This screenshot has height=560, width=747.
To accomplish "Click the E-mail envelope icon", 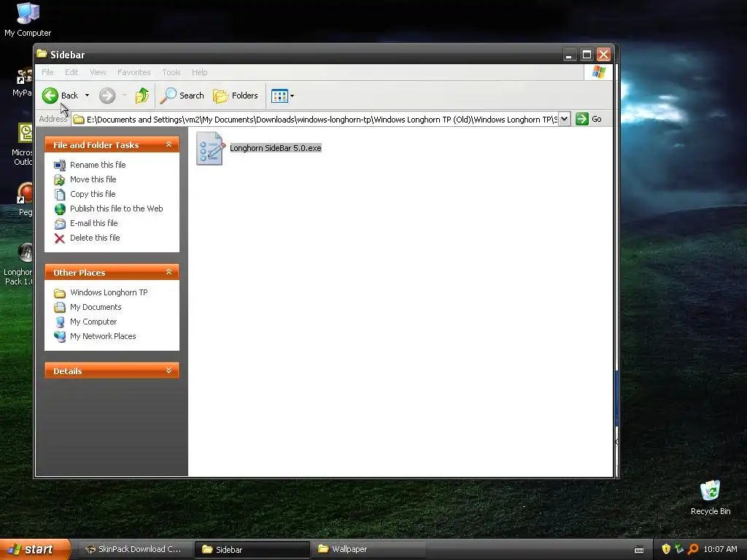I will pos(60,223).
